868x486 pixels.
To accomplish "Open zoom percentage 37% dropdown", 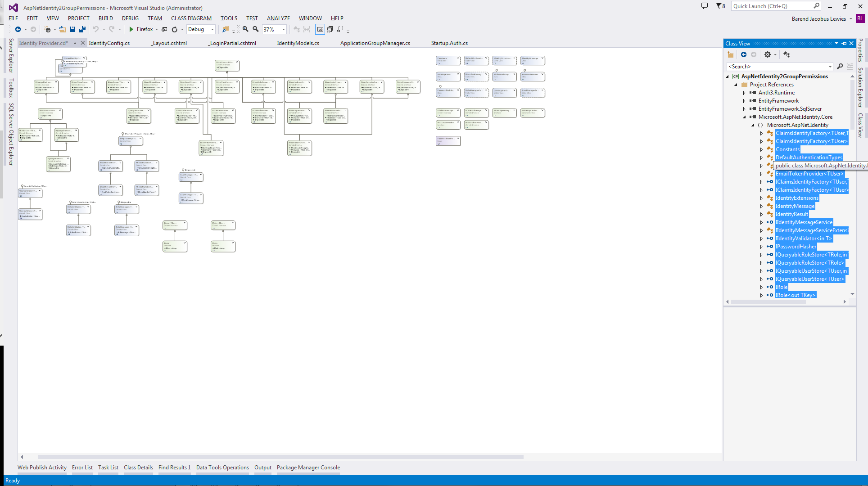I will [x=284, y=29].
